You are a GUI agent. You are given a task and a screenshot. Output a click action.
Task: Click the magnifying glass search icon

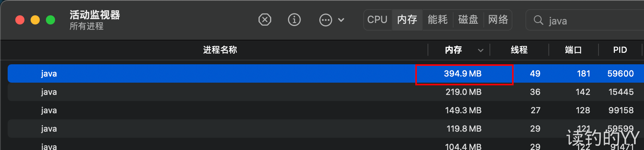coord(538,20)
